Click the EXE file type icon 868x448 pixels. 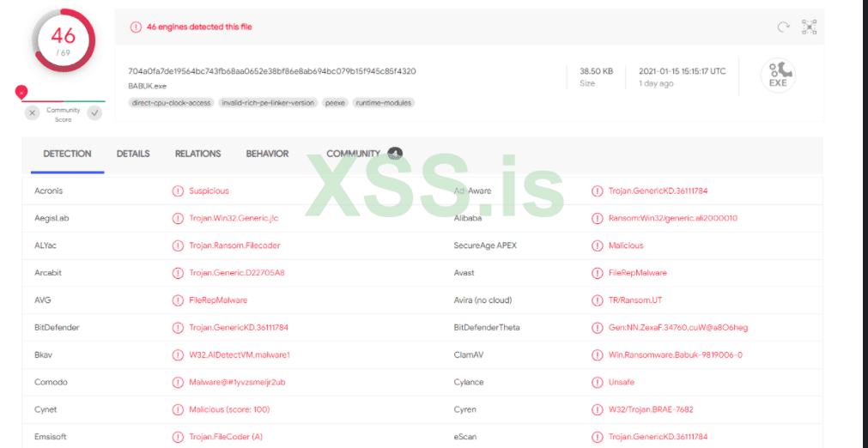[778, 76]
